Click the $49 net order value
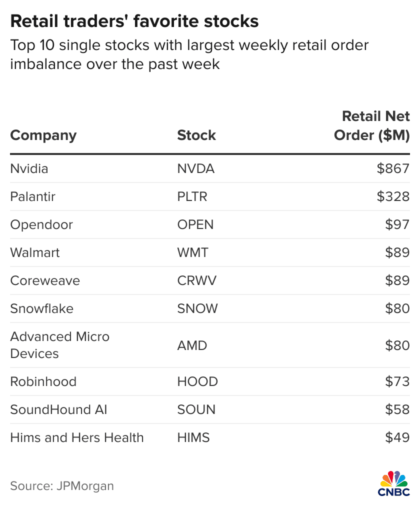420x510 pixels. click(x=397, y=437)
